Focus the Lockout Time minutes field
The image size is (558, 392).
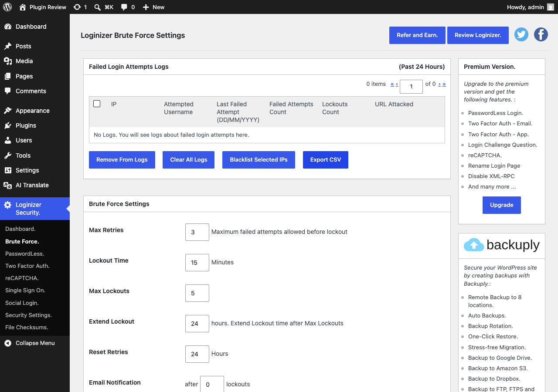tap(197, 263)
